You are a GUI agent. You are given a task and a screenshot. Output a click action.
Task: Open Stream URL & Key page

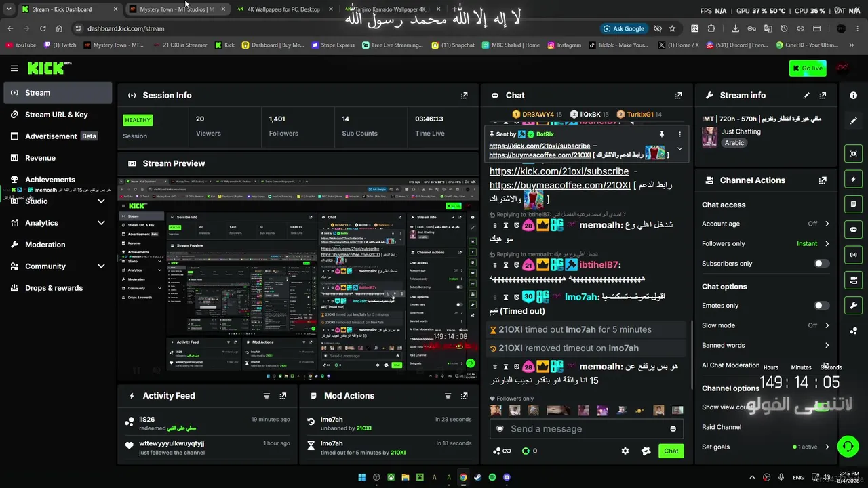coord(58,115)
